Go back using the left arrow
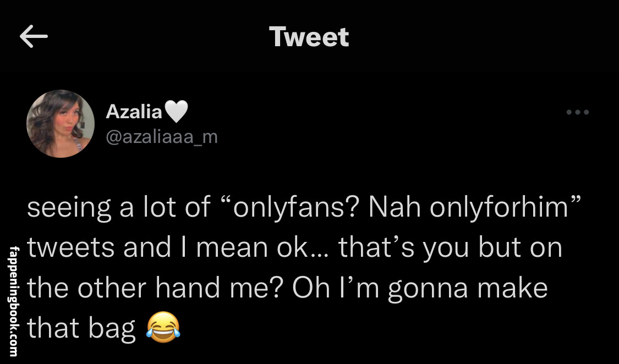619x364 pixels. point(34,37)
